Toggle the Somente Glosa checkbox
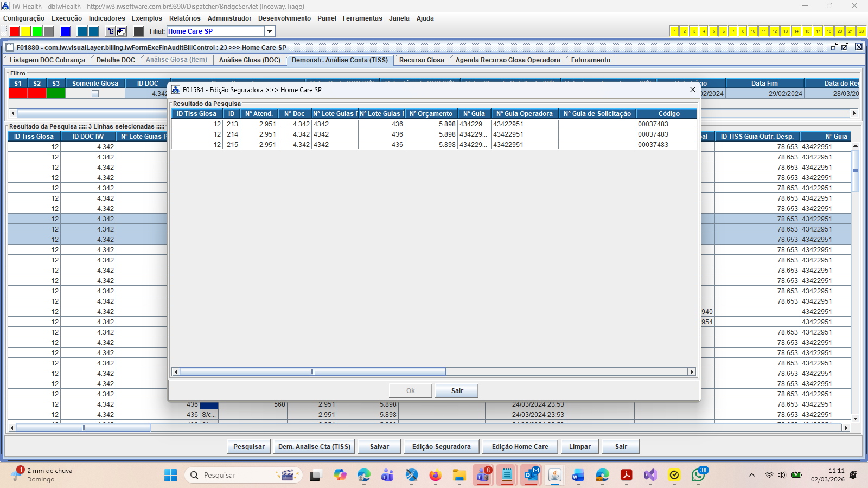The image size is (868, 488). click(95, 94)
